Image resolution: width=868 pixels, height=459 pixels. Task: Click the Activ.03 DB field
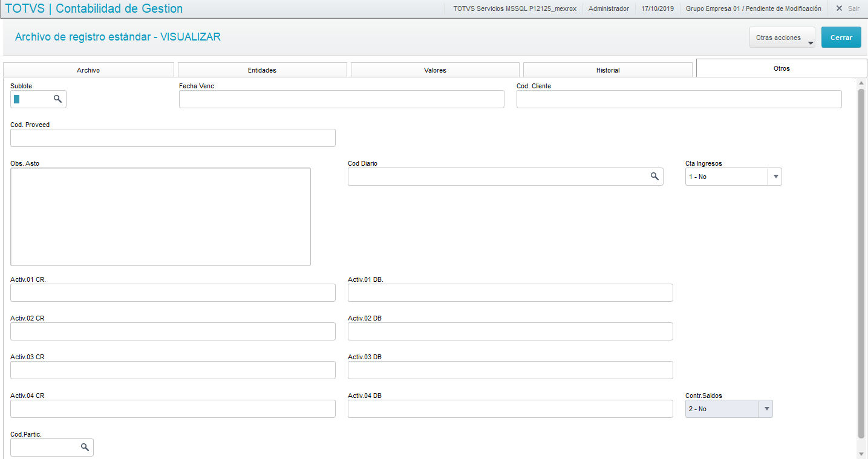(511, 370)
